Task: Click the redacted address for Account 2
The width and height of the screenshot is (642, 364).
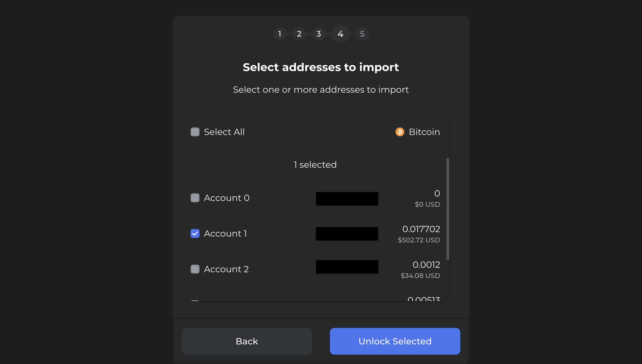Action: (347, 267)
